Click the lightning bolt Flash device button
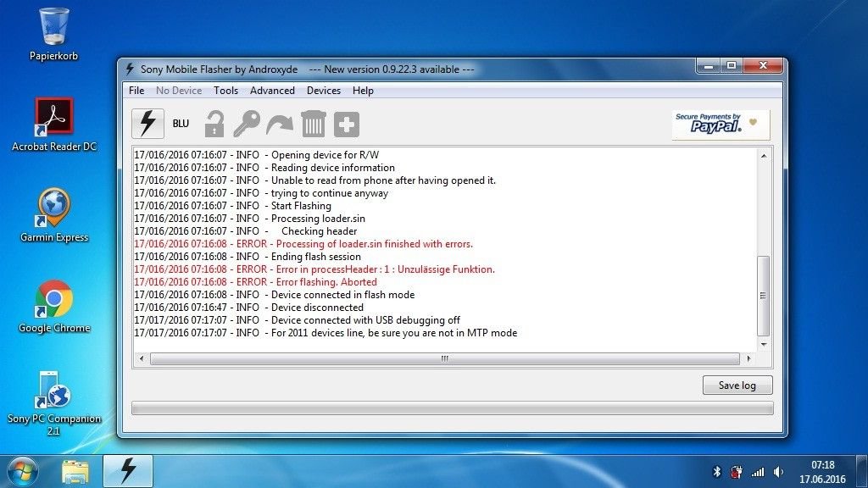This screenshot has height=488, width=868. click(147, 124)
